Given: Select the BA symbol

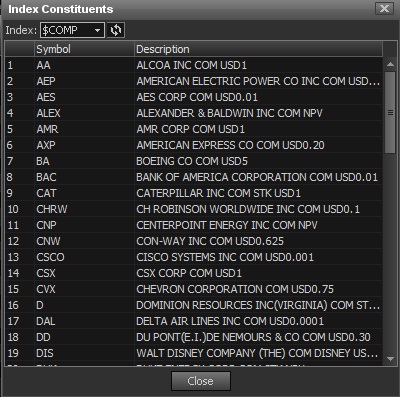Looking at the screenshot, I should pyautogui.click(x=43, y=161).
